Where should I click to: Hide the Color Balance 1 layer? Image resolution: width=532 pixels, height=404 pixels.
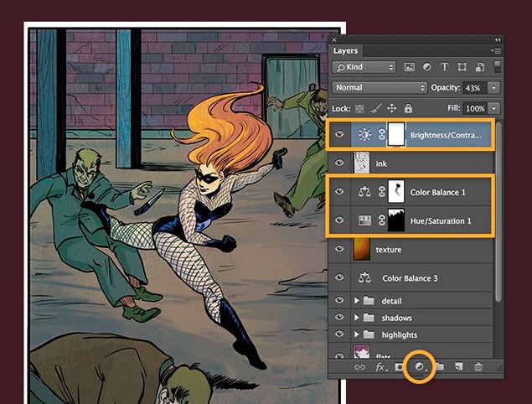click(x=339, y=191)
